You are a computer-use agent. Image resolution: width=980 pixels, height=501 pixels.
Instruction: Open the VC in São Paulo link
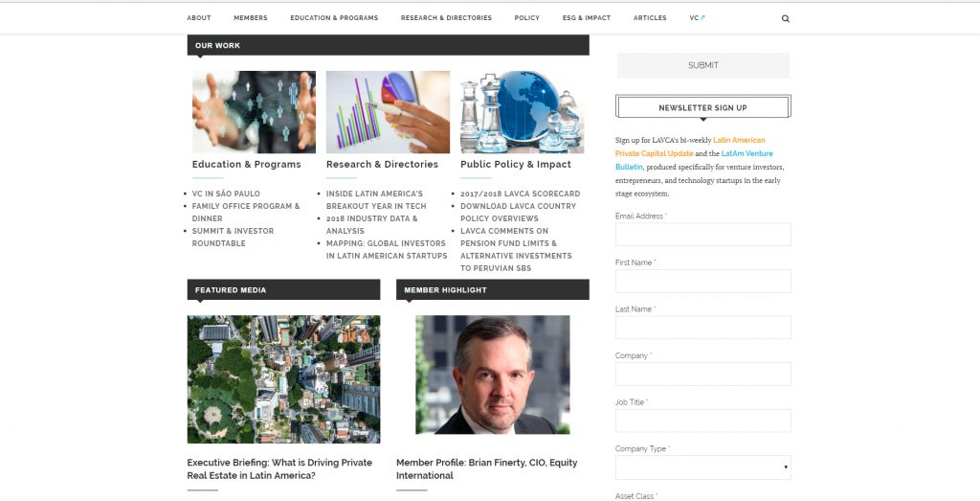226,194
